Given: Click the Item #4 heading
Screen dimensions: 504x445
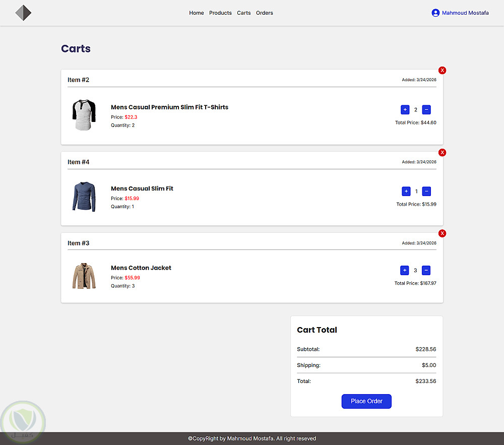Looking at the screenshot, I should point(78,162).
